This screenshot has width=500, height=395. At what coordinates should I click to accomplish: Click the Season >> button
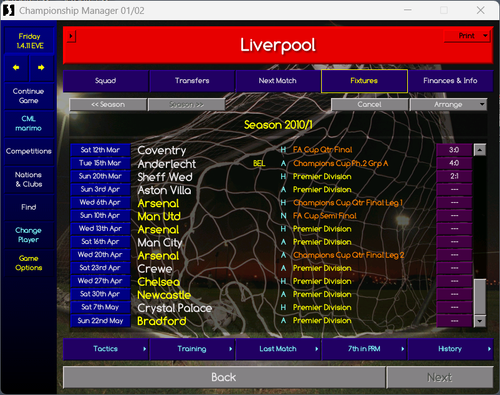point(187,104)
